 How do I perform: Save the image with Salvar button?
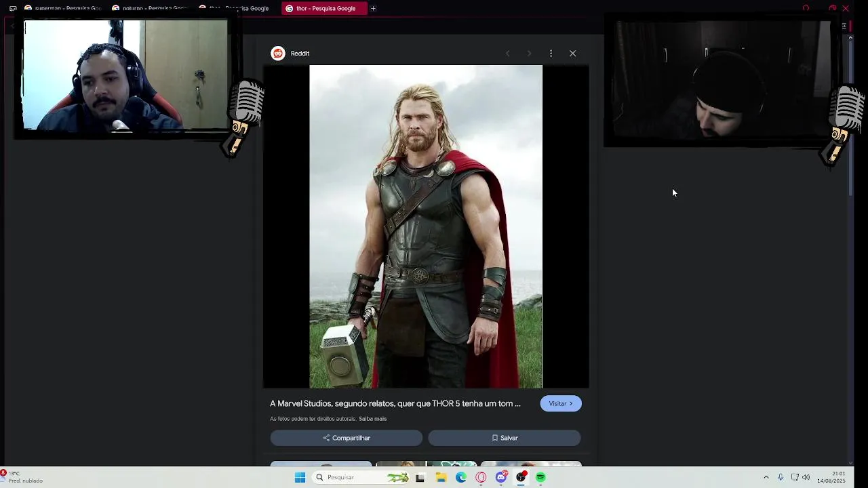[505, 438]
